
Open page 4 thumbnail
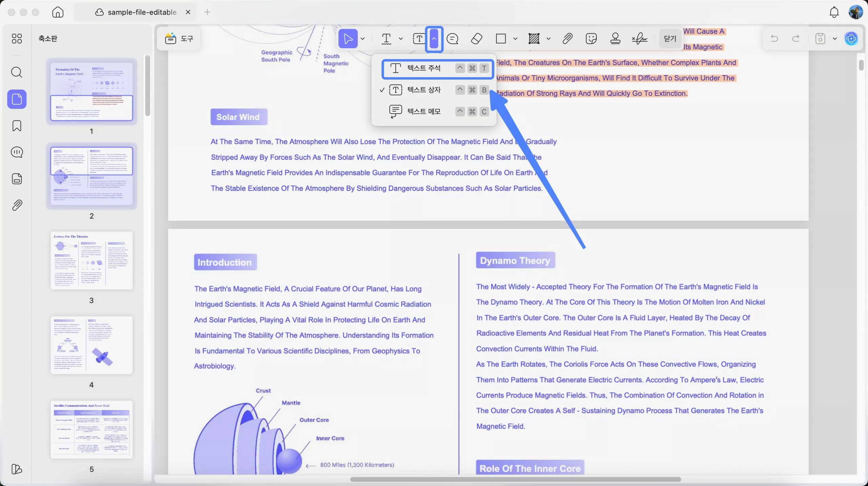pos(92,345)
